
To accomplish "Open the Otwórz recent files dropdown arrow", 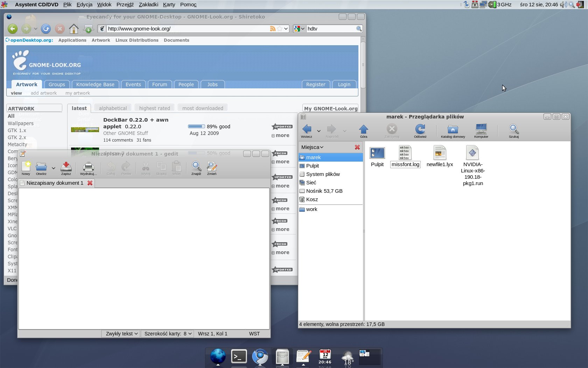I will click(x=53, y=168).
